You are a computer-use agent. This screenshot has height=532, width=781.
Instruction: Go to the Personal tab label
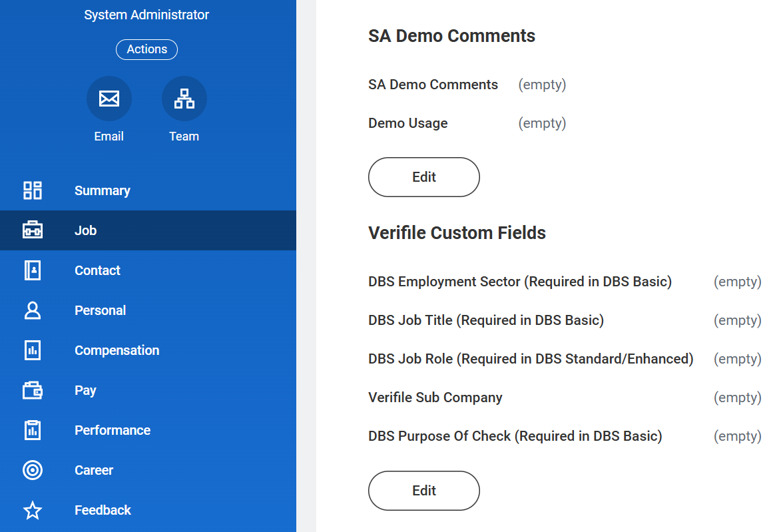tap(100, 310)
